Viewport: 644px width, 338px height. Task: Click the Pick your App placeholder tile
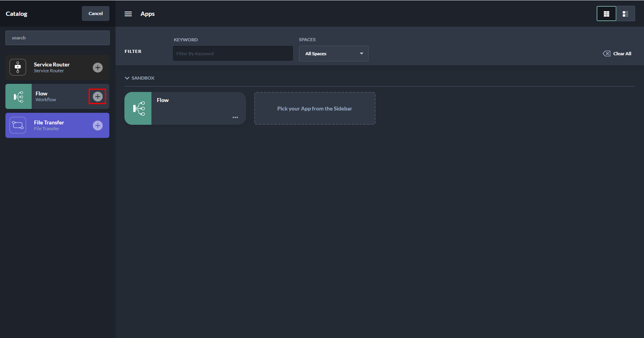pos(314,109)
